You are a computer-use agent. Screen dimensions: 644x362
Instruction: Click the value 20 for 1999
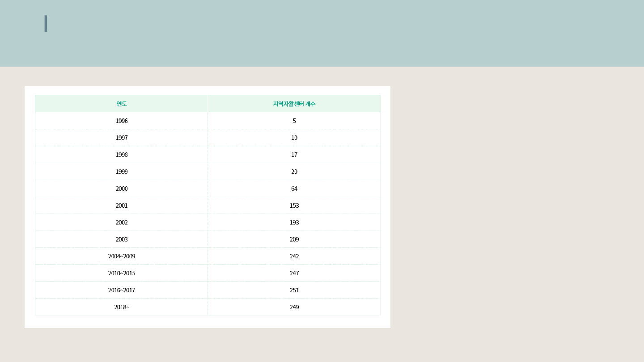coord(294,172)
